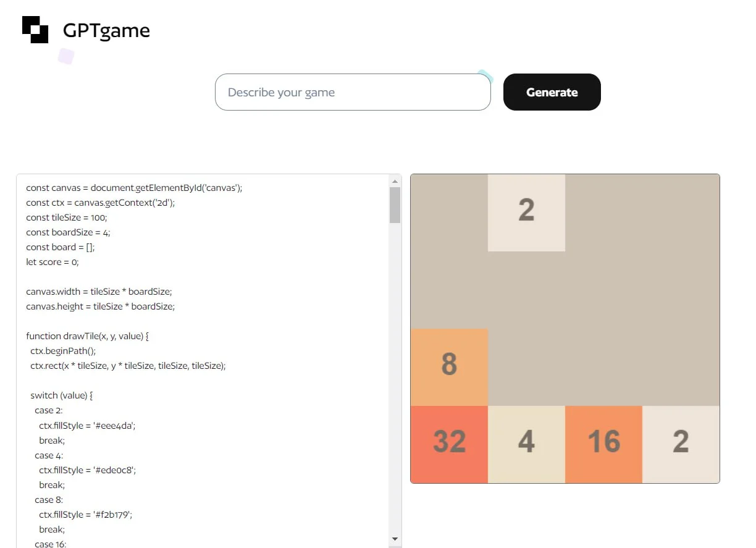The image size is (756, 548).
Task: Click the 'function drawTile(x, y, value)' line
Action: click(88, 336)
